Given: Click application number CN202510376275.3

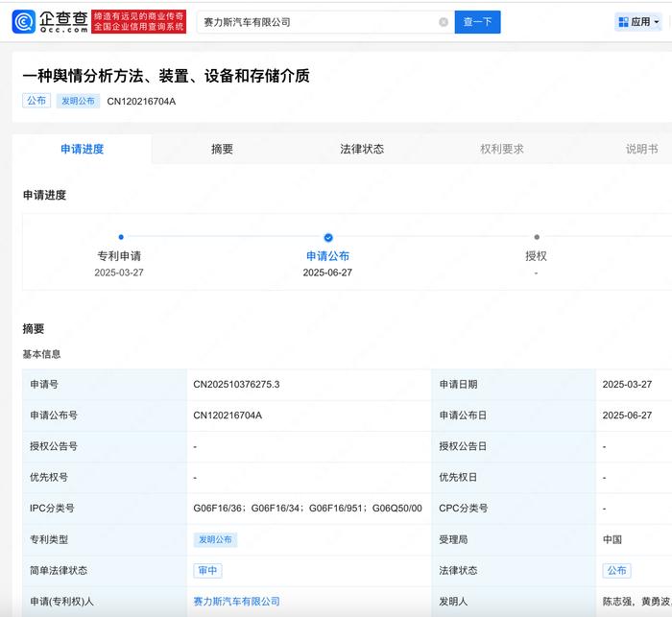Looking at the screenshot, I should 236,385.
